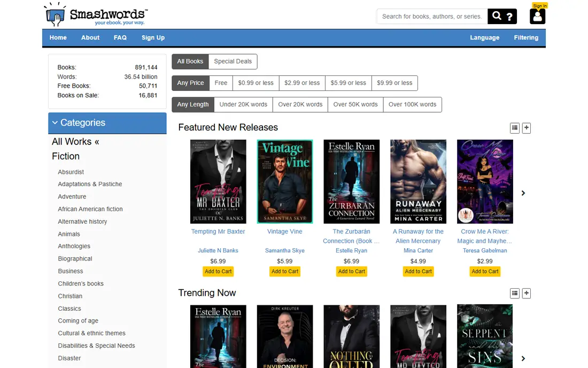Click the Smashwords logo
Viewport: 588px width, 368px height.
pos(96,14)
